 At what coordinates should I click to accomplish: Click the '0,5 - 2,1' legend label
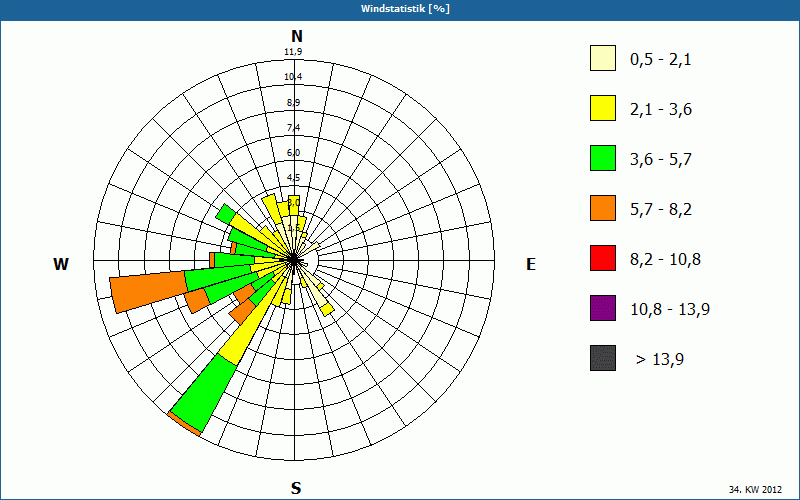click(x=661, y=60)
